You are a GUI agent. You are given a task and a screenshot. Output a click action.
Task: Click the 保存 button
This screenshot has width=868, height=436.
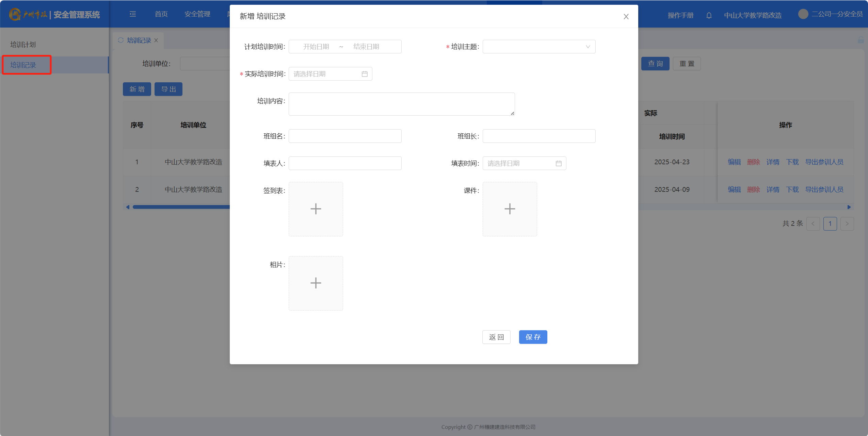(533, 337)
